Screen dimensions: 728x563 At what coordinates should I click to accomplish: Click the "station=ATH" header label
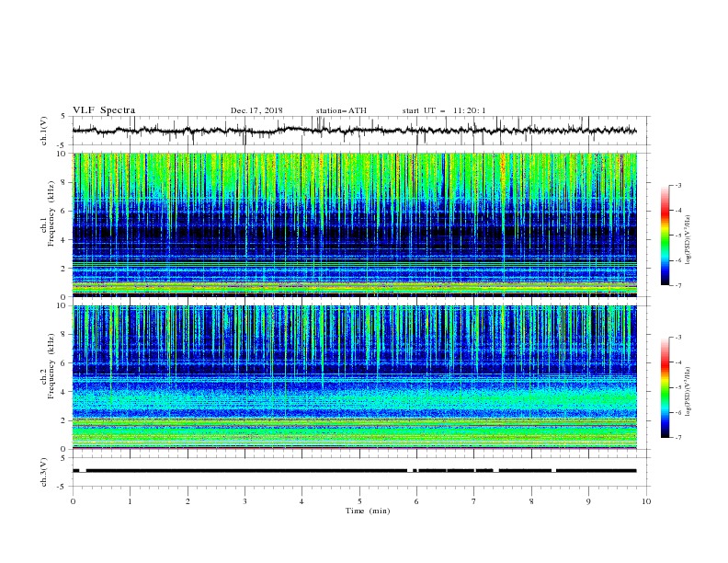341,110
